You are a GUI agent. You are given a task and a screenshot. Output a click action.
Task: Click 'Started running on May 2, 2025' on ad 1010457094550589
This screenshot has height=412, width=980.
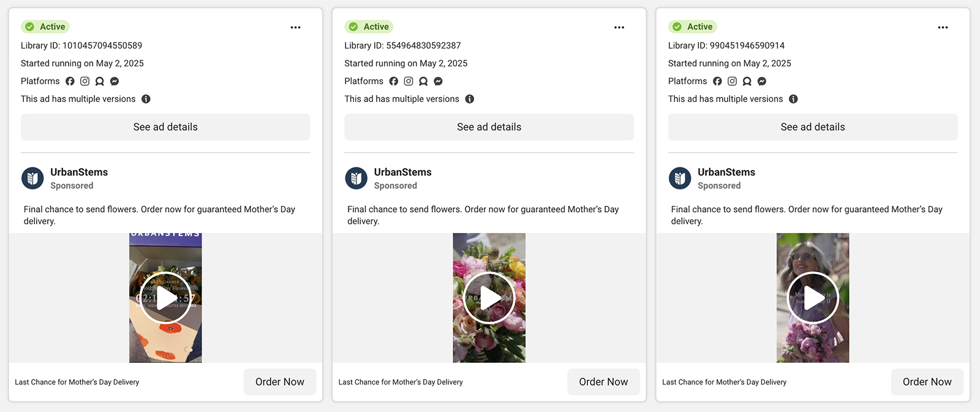tap(82, 63)
